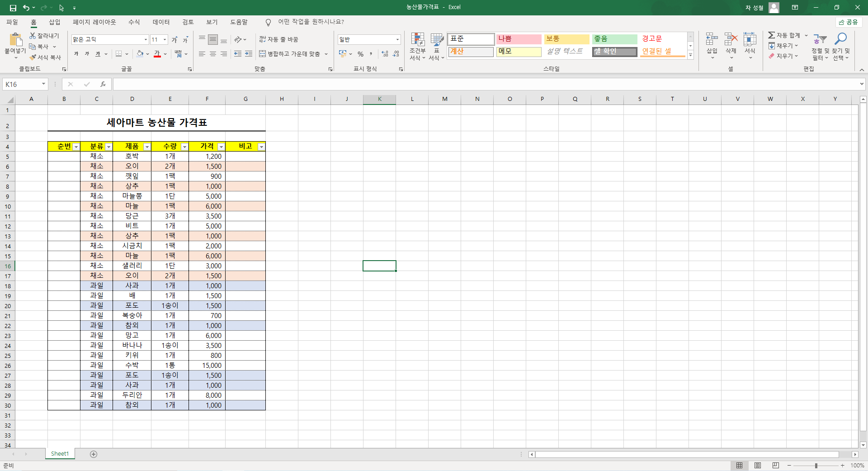
Task: Open the 가격 column filter dropdown
Action: (x=221, y=147)
